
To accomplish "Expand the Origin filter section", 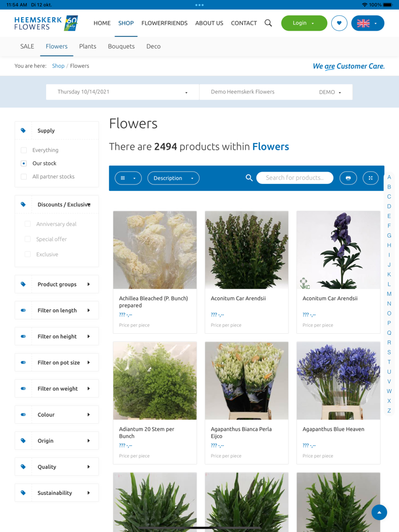I will [56, 440].
